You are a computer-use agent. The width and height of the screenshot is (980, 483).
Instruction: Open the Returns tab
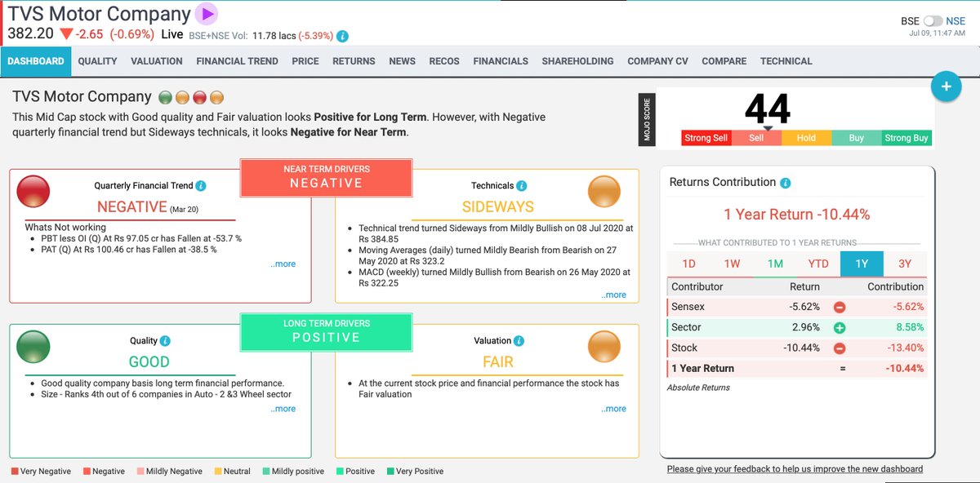pos(354,61)
